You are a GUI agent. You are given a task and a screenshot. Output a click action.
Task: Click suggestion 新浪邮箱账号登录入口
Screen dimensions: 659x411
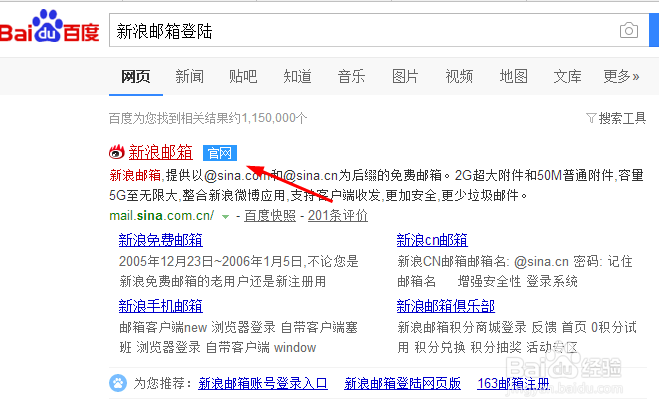pos(263,383)
